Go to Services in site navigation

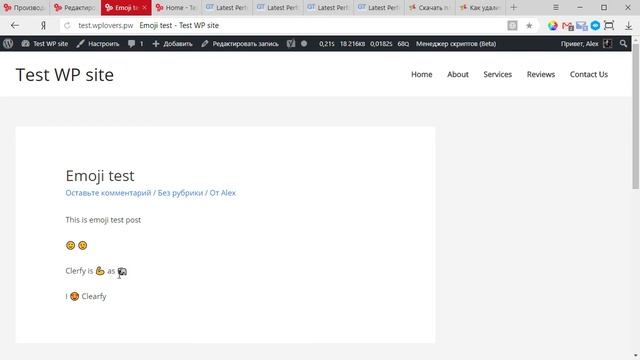point(498,74)
